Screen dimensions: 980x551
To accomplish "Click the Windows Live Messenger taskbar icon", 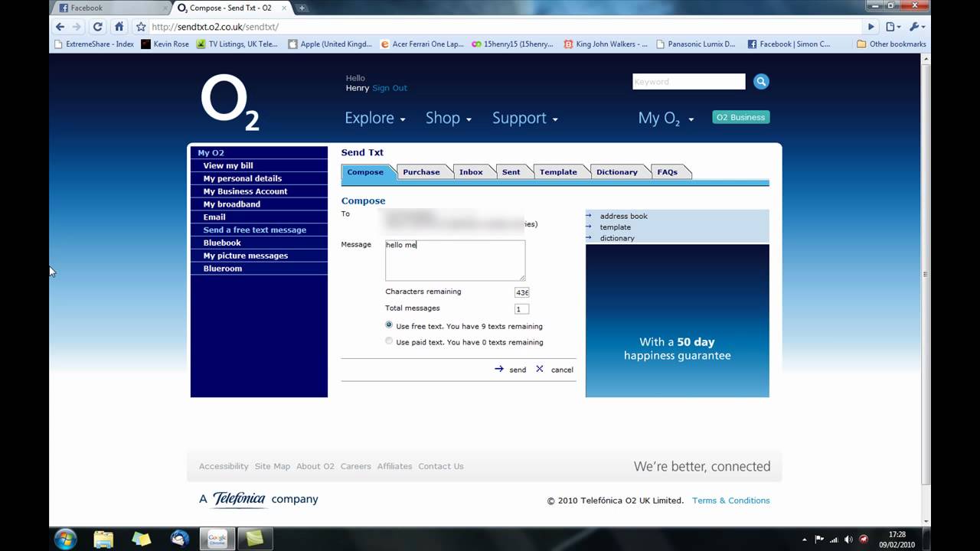I will pyautogui.click(x=180, y=539).
